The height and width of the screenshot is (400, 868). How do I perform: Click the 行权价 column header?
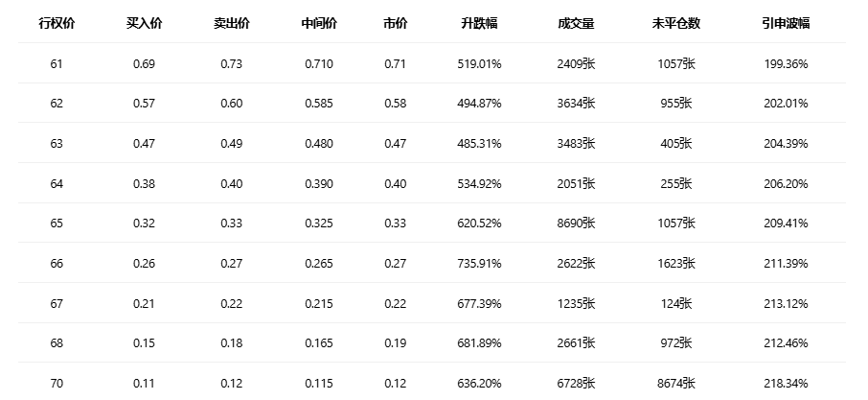point(57,23)
